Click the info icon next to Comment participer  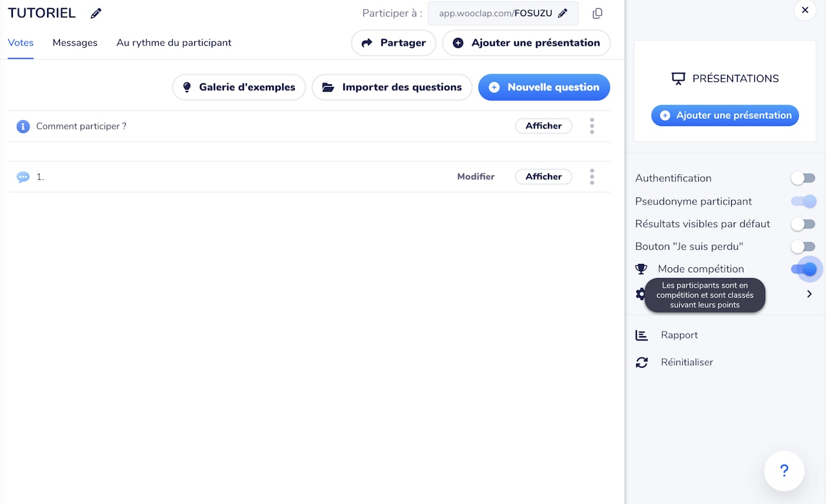(23, 126)
